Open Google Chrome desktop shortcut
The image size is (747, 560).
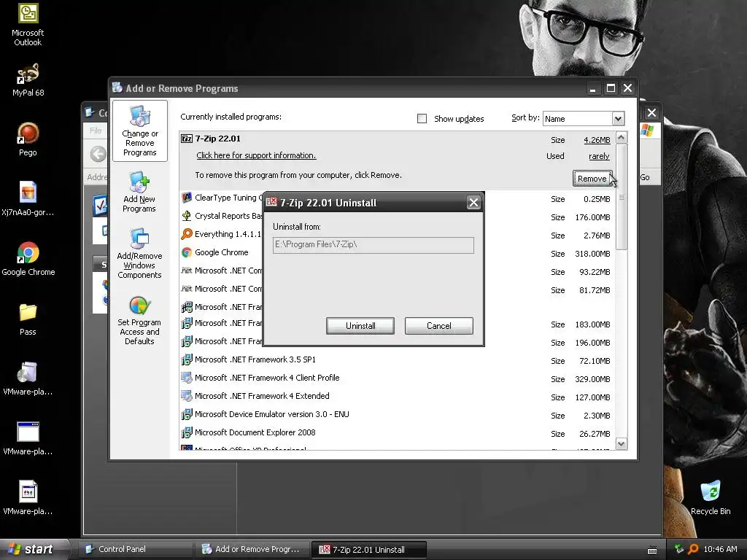(x=28, y=259)
